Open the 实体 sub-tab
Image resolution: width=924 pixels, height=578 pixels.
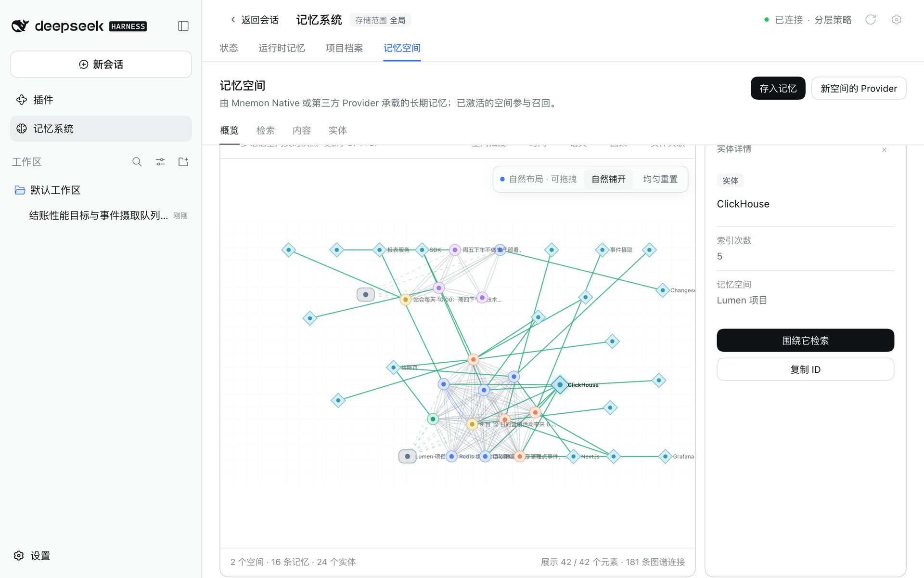tap(337, 131)
